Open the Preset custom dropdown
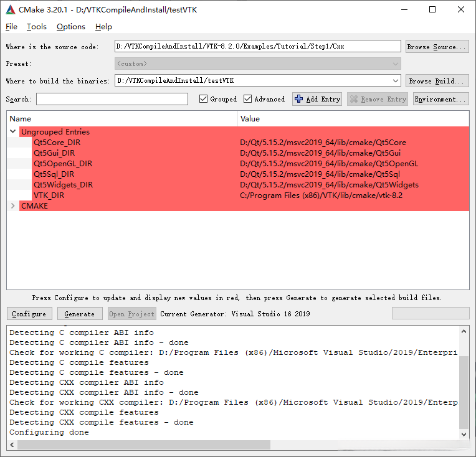Viewport: 476px width, 457px height. coord(395,64)
